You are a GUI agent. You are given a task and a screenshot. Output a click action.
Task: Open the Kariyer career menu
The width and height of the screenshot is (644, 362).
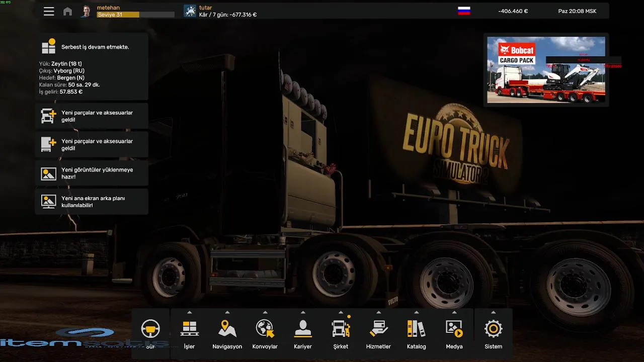(x=303, y=334)
